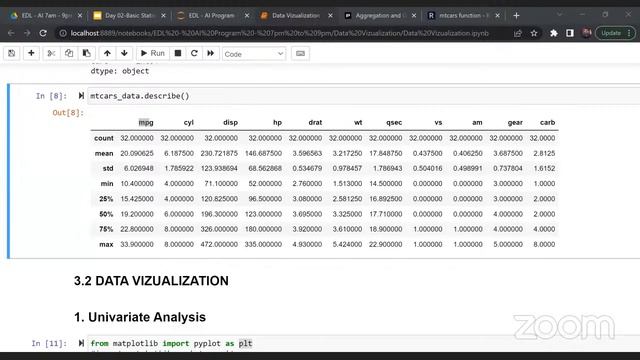Viewport: 640px width, 360px height.
Task: Share this page icon in address bar
Action: pos(518,33)
